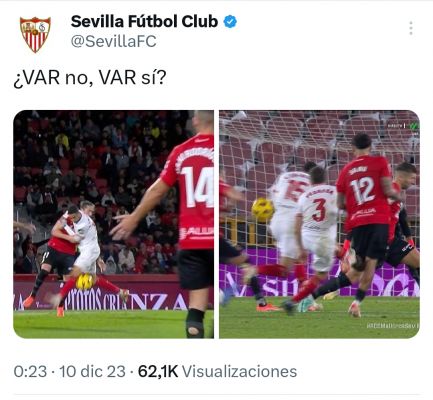This screenshot has height=400, width=433.
Task: Click the broadcaster logo on the right photo
Action: point(403,126)
